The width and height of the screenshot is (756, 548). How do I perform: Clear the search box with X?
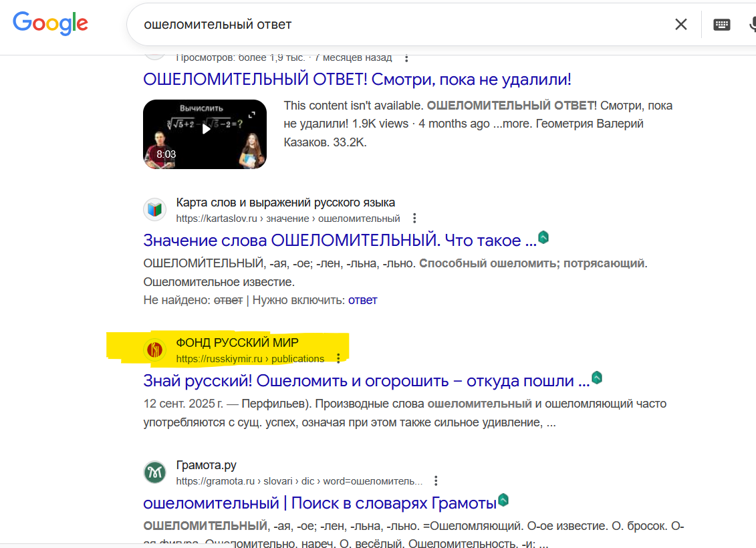pos(680,24)
